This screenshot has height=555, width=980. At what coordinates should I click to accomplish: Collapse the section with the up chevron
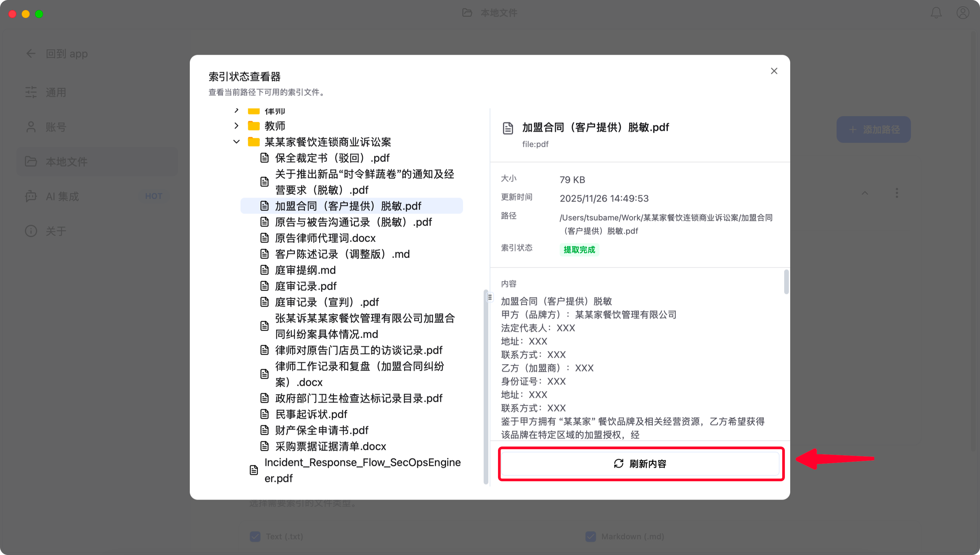pyautogui.click(x=865, y=193)
